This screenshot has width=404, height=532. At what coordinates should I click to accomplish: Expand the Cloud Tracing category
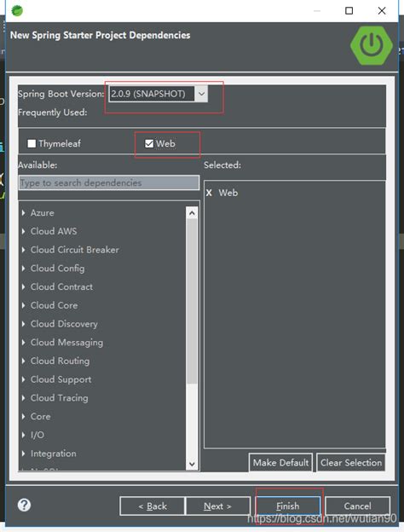[x=23, y=397]
